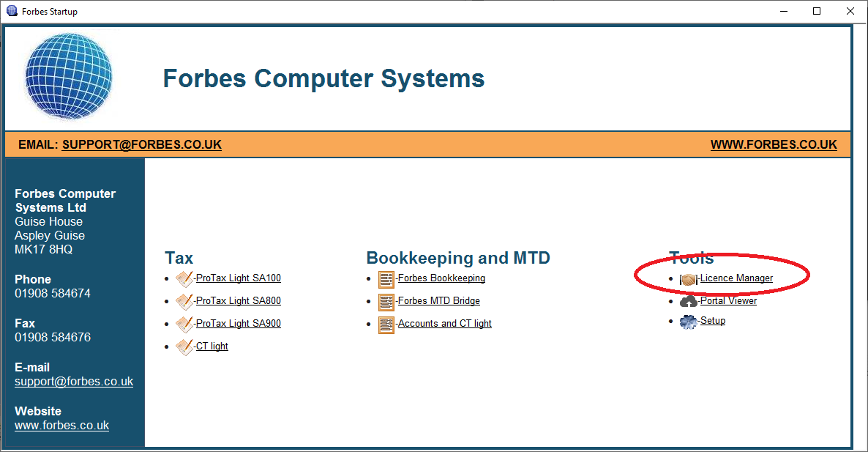Image resolution: width=868 pixels, height=452 pixels.
Task: Click SUPPORT@FORBES.CO.UK in the orange bar
Action: (x=142, y=144)
